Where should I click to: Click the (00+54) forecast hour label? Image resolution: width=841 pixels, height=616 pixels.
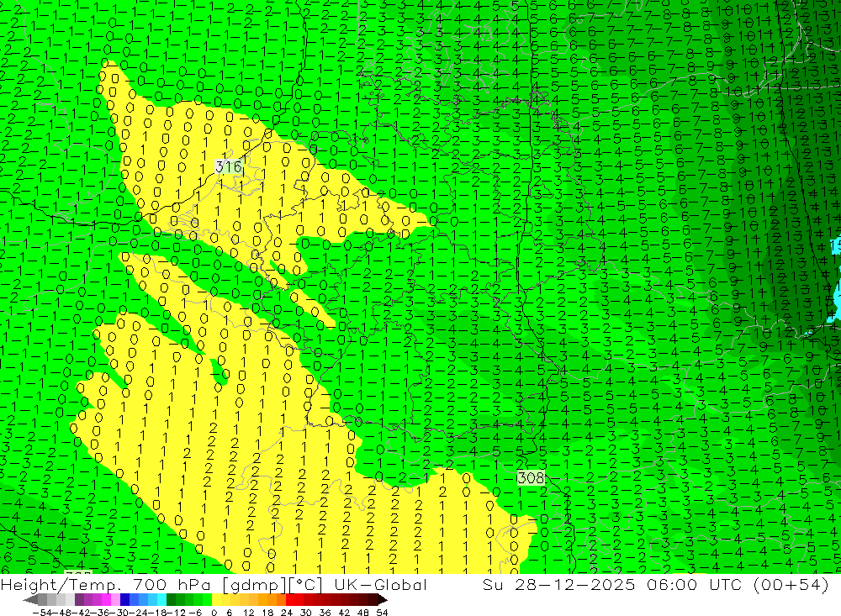click(x=791, y=584)
